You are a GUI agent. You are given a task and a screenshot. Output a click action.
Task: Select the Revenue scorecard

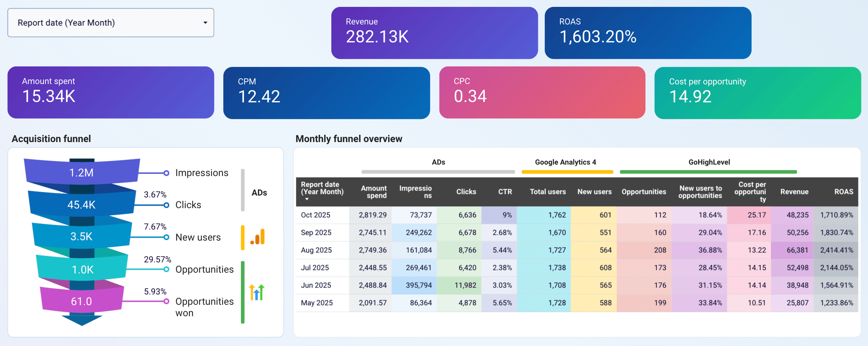pyautogui.click(x=434, y=32)
